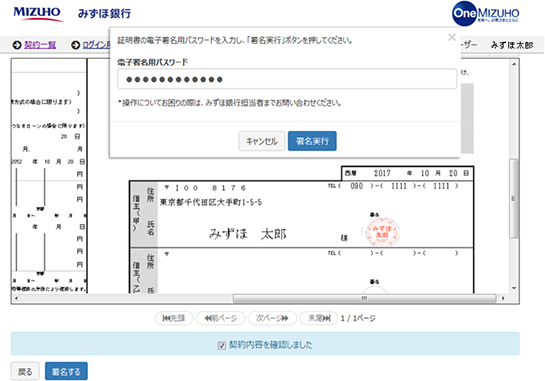This screenshot has width=545, height=381.
Task: Open the ログイン link in the navigation bar
Action: pyautogui.click(x=96, y=45)
